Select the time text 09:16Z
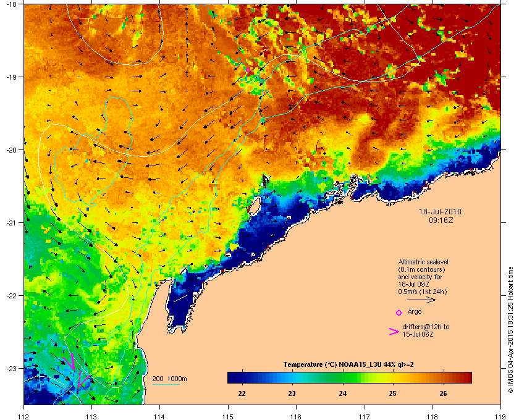The width and height of the screenshot is (519, 420). pos(441,220)
